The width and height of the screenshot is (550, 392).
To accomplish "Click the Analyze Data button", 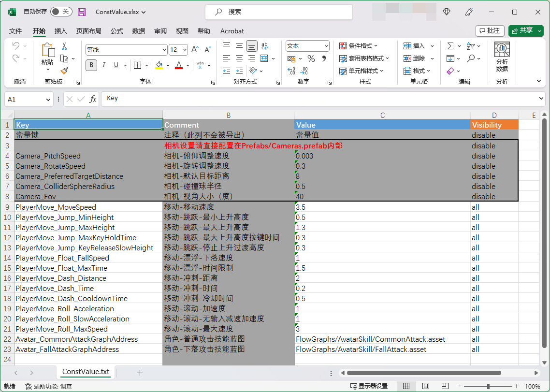I will [502, 57].
